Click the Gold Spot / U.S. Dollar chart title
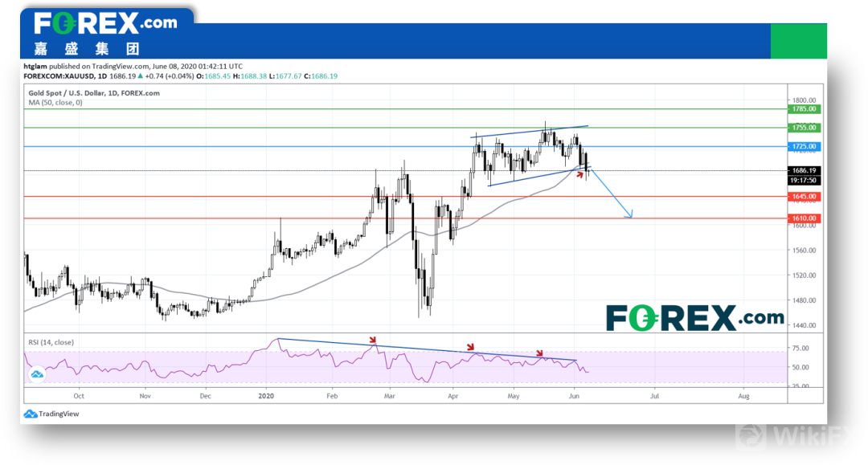868x465 pixels. pyautogui.click(x=93, y=93)
